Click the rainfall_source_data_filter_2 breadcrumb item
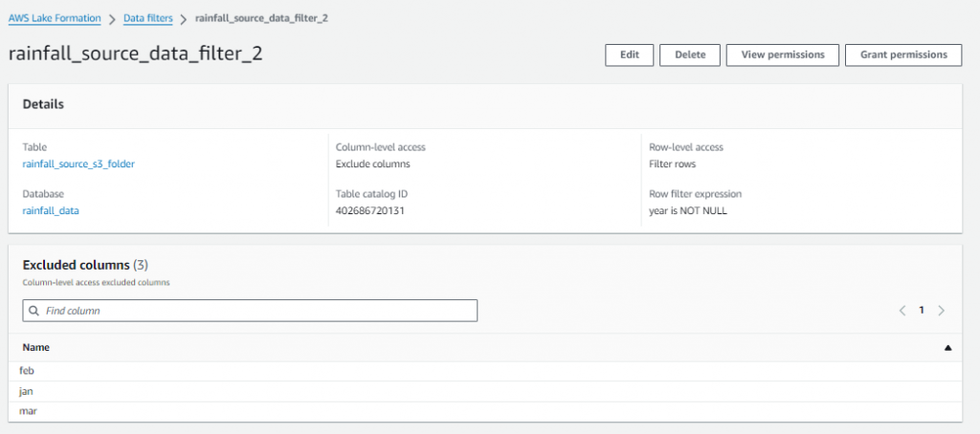 pyautogui.click(x=261, y=18)
